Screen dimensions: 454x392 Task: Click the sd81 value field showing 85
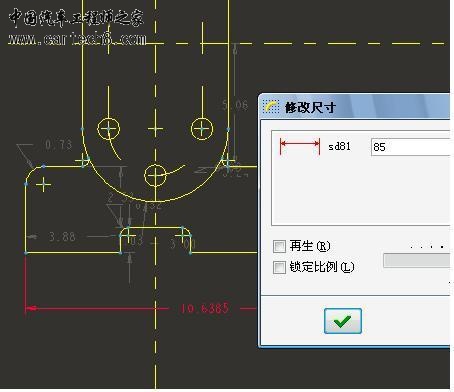tap(410, 147)
